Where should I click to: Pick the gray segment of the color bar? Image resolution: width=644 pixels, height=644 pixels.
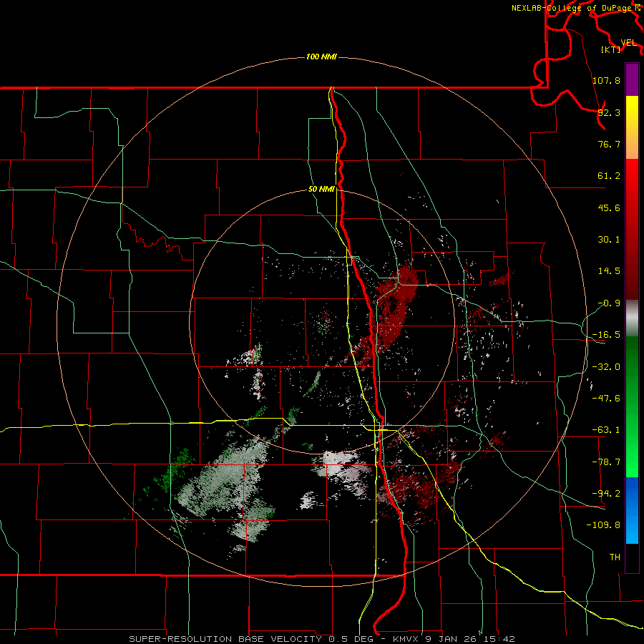632,318
